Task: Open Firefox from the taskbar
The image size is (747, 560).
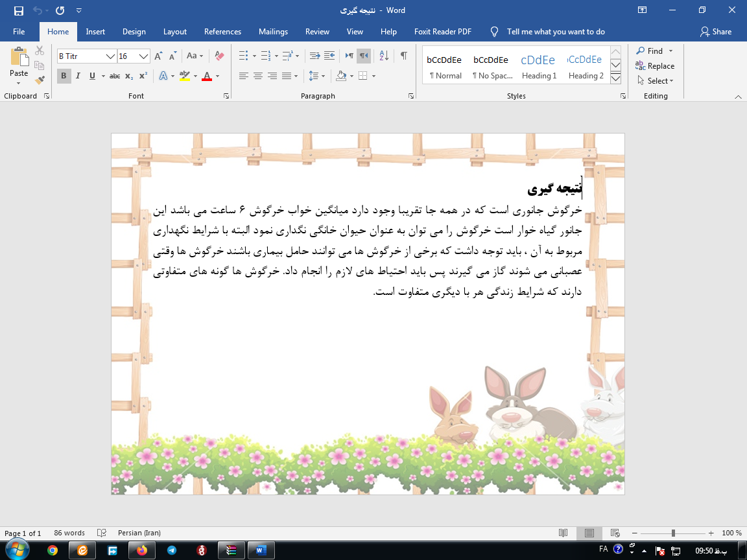Action: pos(142,550)
